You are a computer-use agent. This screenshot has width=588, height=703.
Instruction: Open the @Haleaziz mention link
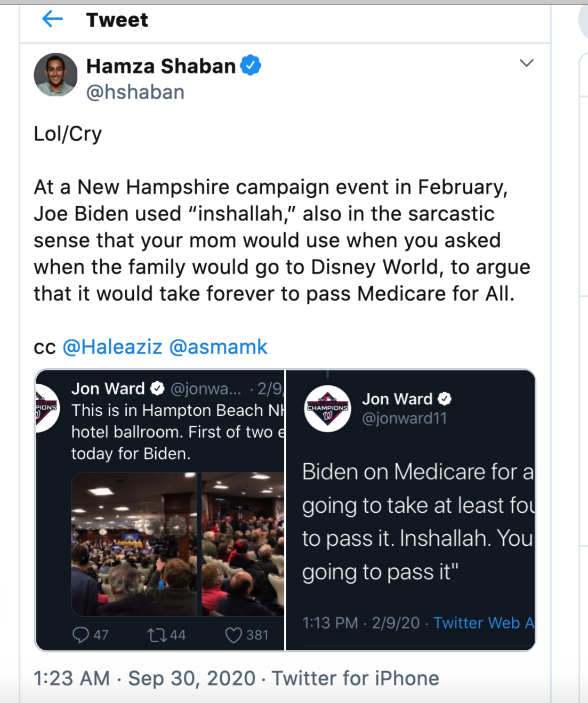[x=112, y=347]
